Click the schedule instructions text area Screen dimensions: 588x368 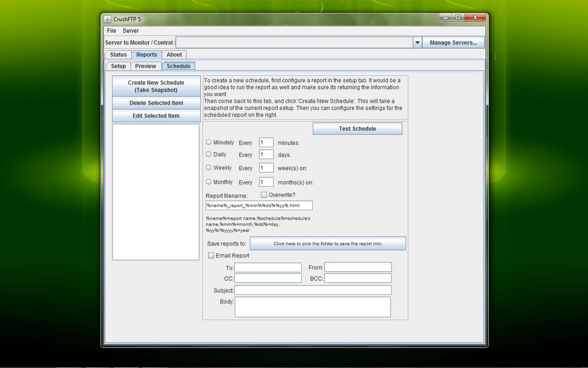(x=305, y=98)
